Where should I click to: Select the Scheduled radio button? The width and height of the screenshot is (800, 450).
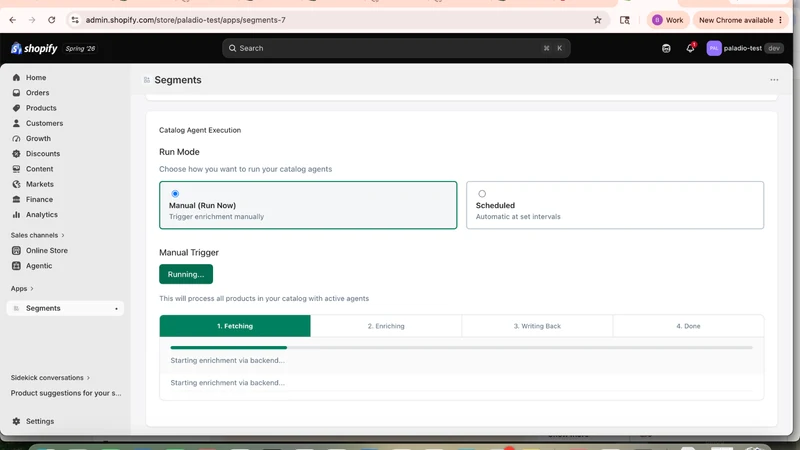point(482,194)
